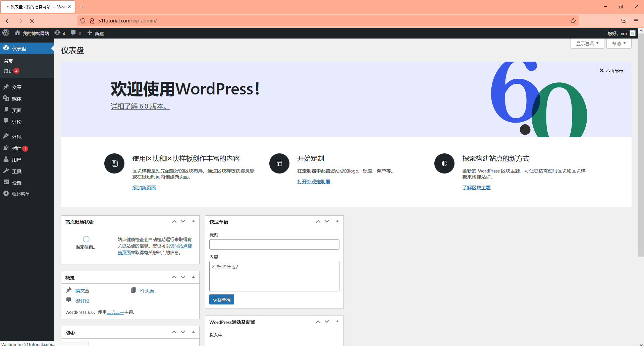The height and width of the screenshot is (346, 644).
Task: Stop page loading in browser toolbar
Action: click(32, 21)
